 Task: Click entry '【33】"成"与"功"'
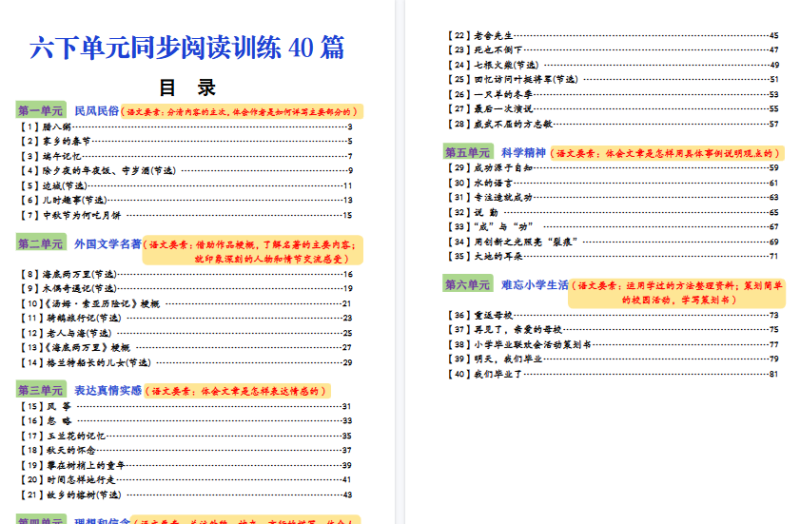tap(613, 227)
